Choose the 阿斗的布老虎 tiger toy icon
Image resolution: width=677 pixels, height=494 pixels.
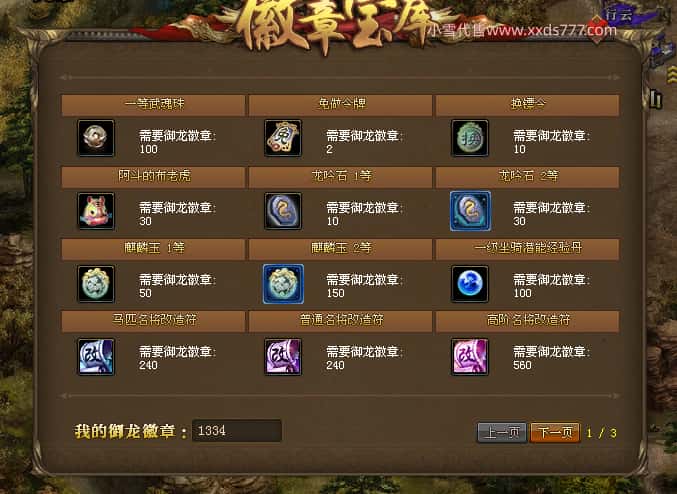(96, 211)
